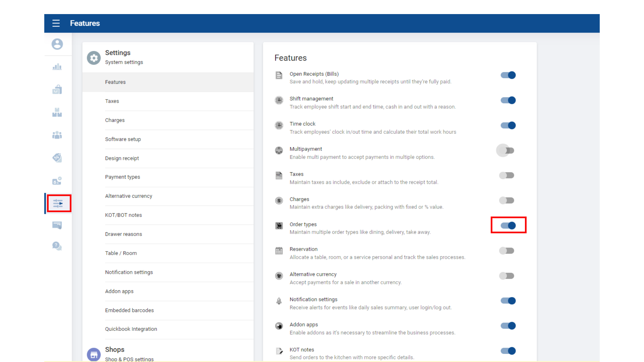Click the Alternative currency feature icon

click(279, 276)
